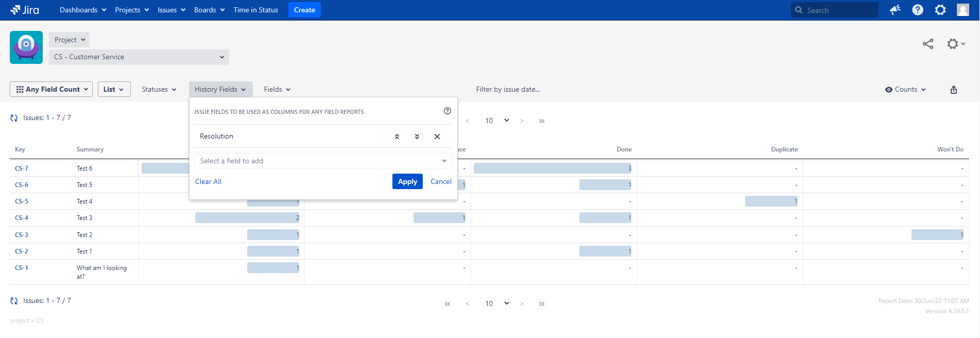Open the Counts view dropdown

905,90
